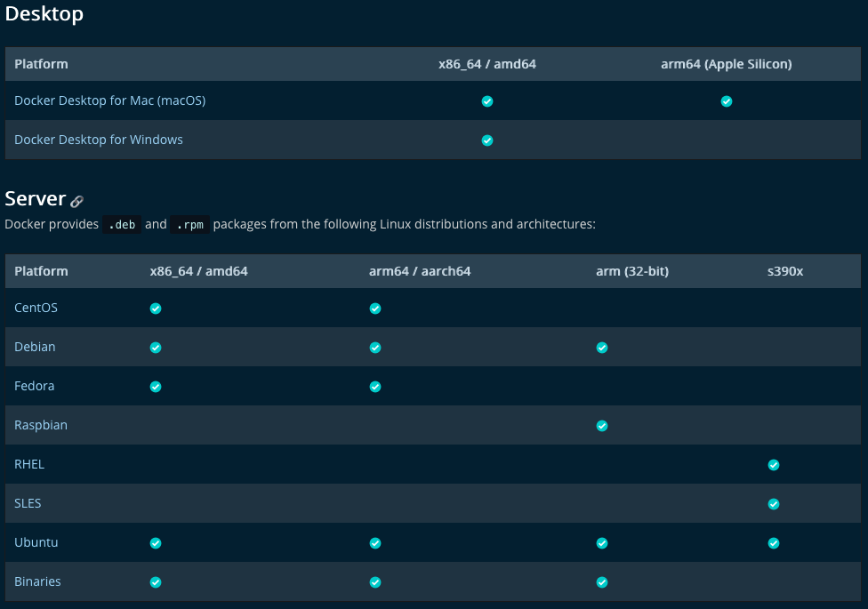Open the Docker Desktop for Windows link

pyautogui.click(x=99, y=140)
